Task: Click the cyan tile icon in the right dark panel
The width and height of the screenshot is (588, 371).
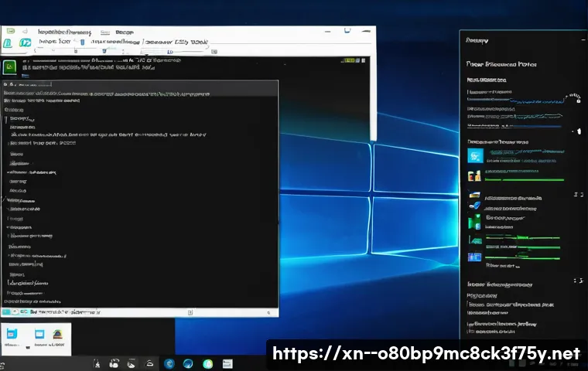Action: (475, 155)
